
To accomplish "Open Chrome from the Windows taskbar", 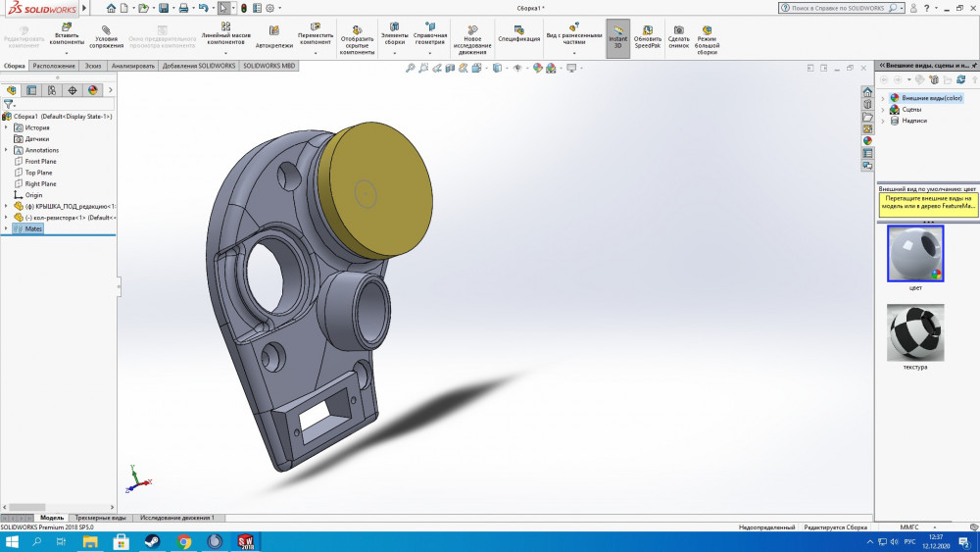I will coord(184,541).
